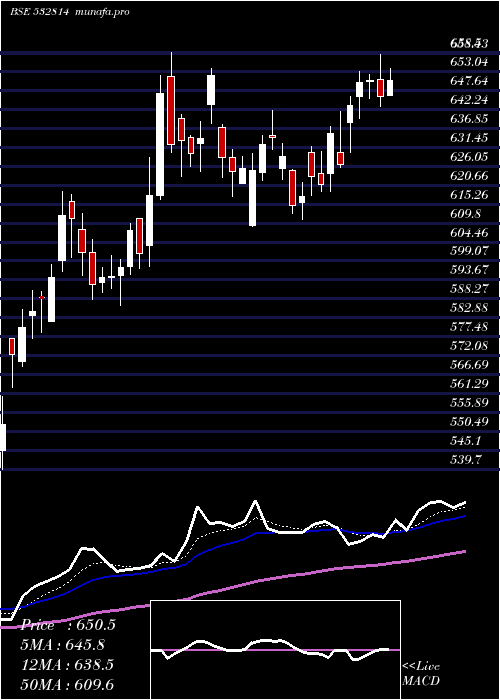Click the 555.89 price axis label

[x=469, y=403]
